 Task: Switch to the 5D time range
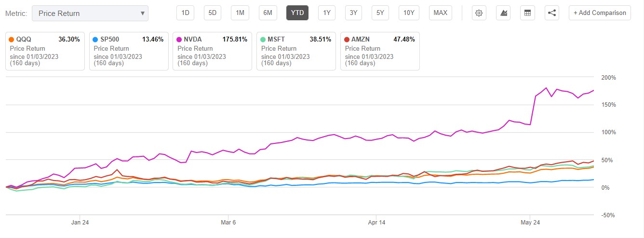212,13
